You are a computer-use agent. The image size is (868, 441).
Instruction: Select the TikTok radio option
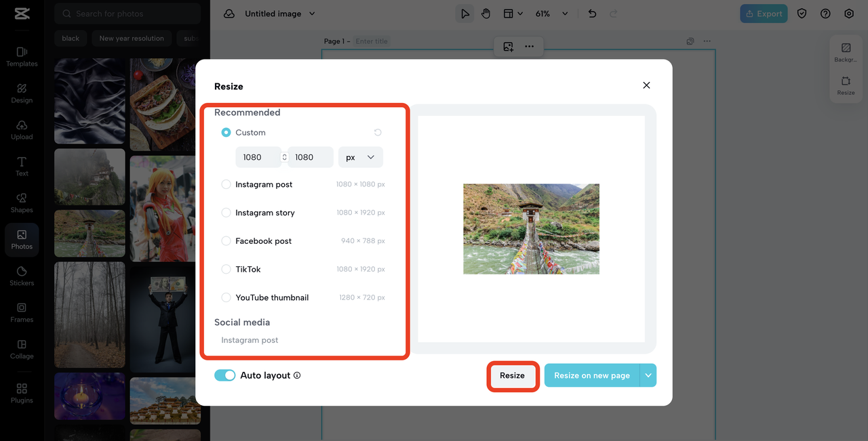pyautogui.click(x=226, y=269)
